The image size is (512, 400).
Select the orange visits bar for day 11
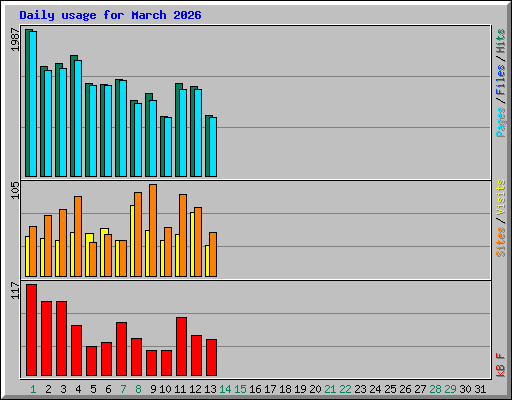(183, 236)
